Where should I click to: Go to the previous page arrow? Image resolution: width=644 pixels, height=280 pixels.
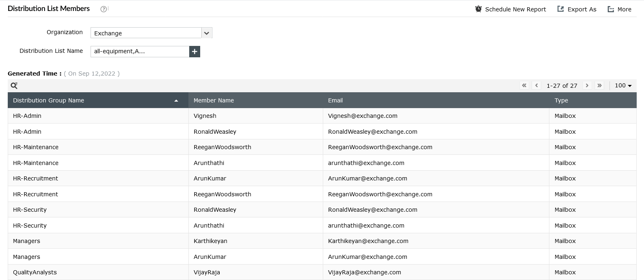(537, 85)
